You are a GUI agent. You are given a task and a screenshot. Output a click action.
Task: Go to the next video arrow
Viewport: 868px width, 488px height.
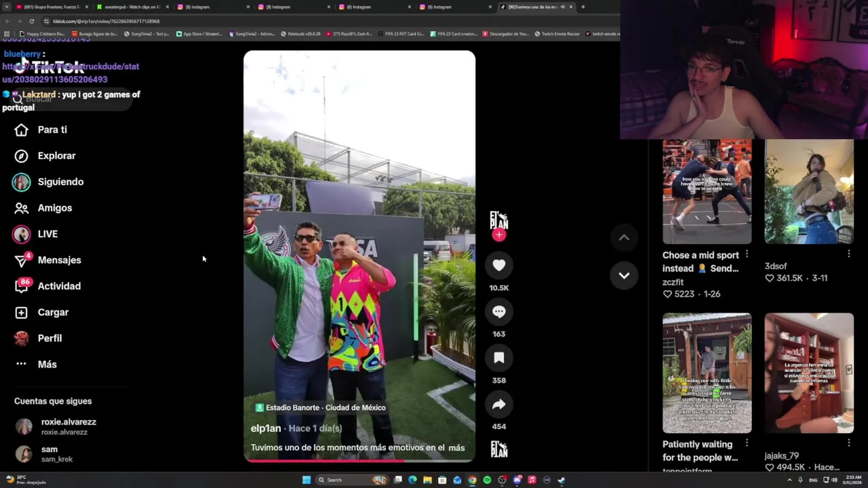624,276
